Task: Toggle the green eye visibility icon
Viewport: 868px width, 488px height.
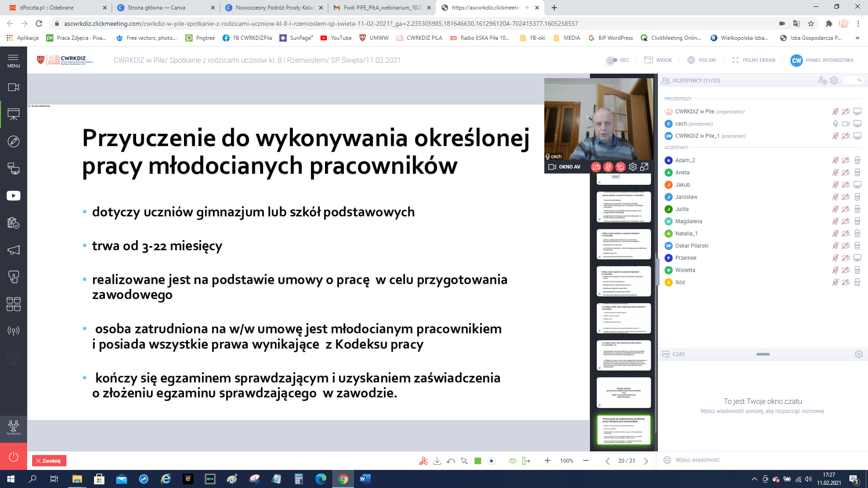Action: [512, 461]
